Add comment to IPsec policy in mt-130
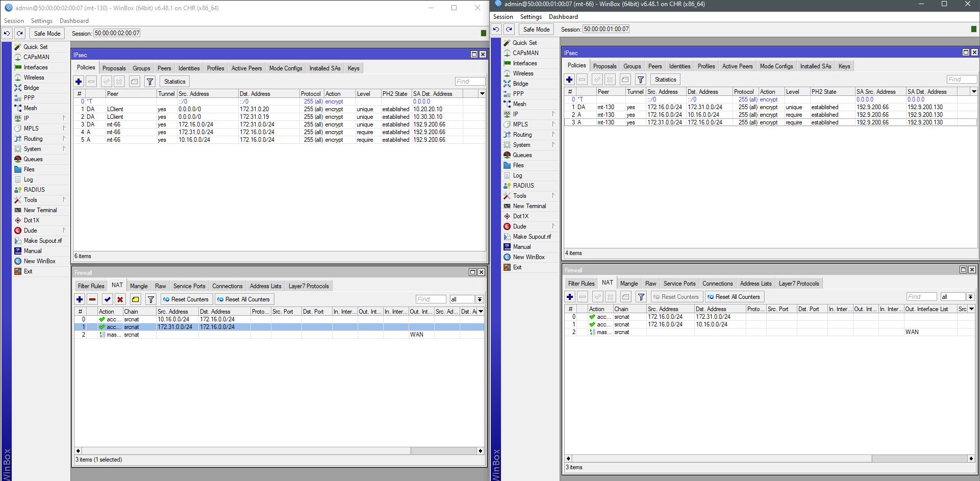This screenshot has height=481, width=980. pos(134,82)
